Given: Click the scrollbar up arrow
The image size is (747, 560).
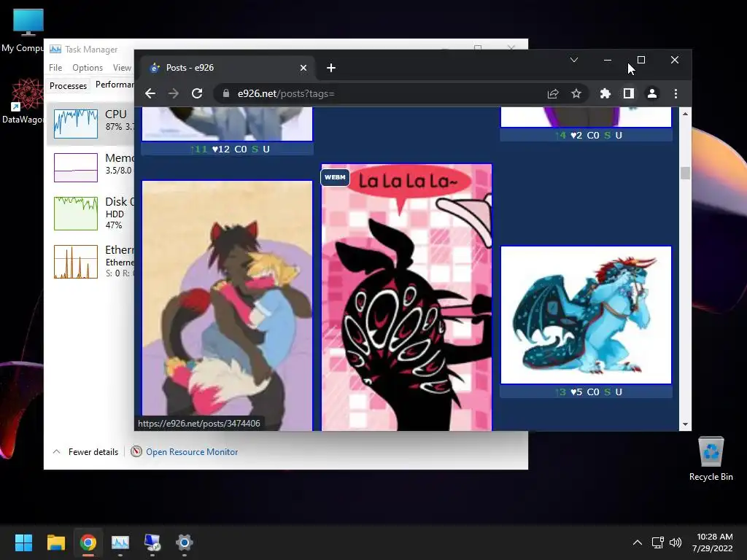Looking at the screenshot, I should tap(685, 114).
